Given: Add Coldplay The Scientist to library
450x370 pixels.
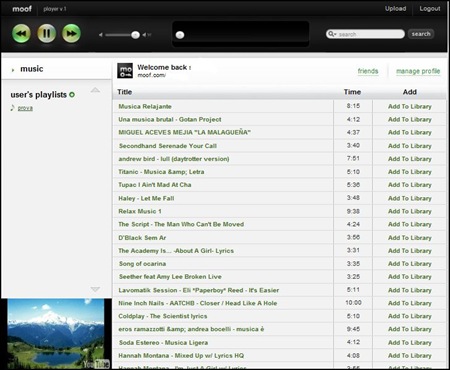Looking at the screenshot, I should (x=410, y=316).
